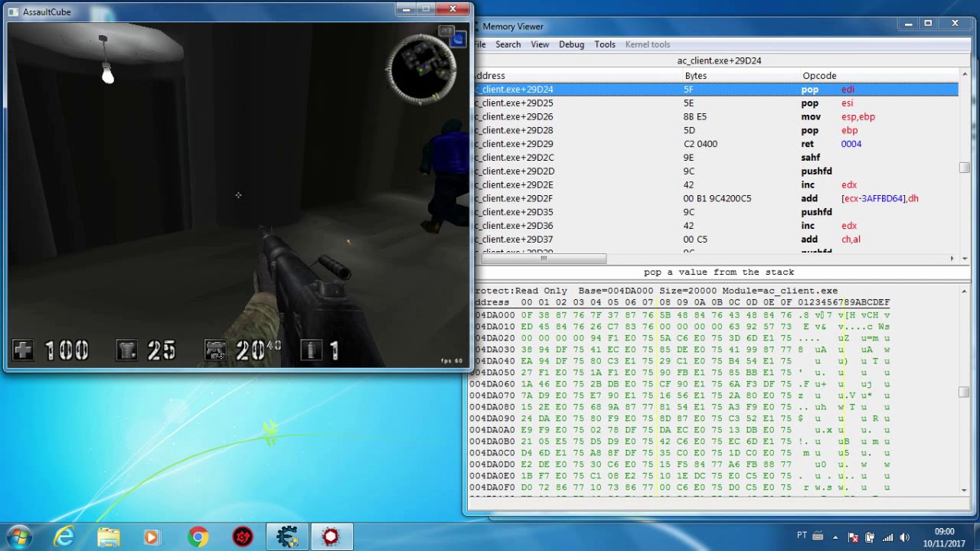Select hex dump row 004DA020

tap(680, 338)
